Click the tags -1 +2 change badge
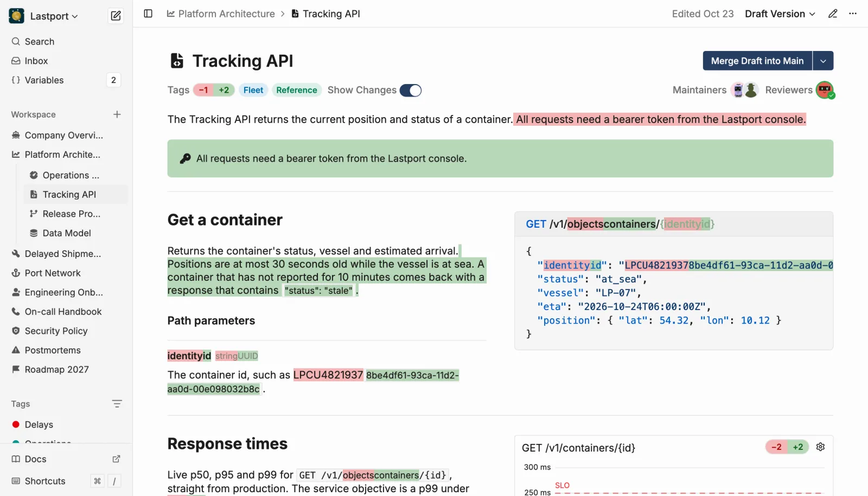This screenshot has width=868, height=496. coord(214,90)
